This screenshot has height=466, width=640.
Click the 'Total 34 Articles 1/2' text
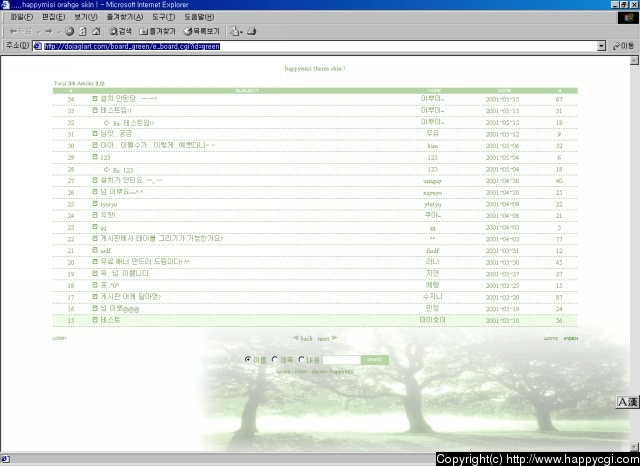[x=79, y=83]
